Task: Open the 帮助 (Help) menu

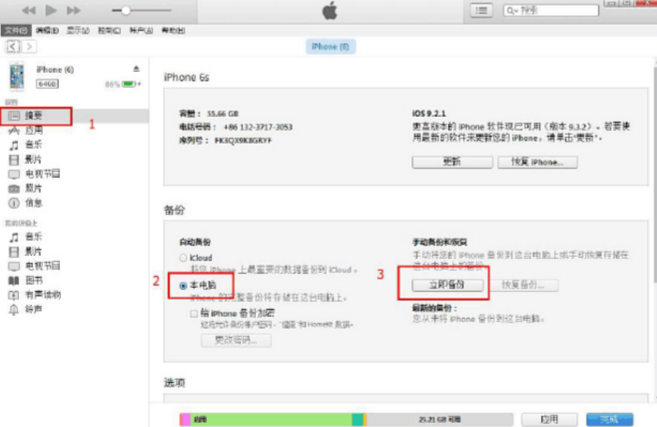Action: click(173, 32)
